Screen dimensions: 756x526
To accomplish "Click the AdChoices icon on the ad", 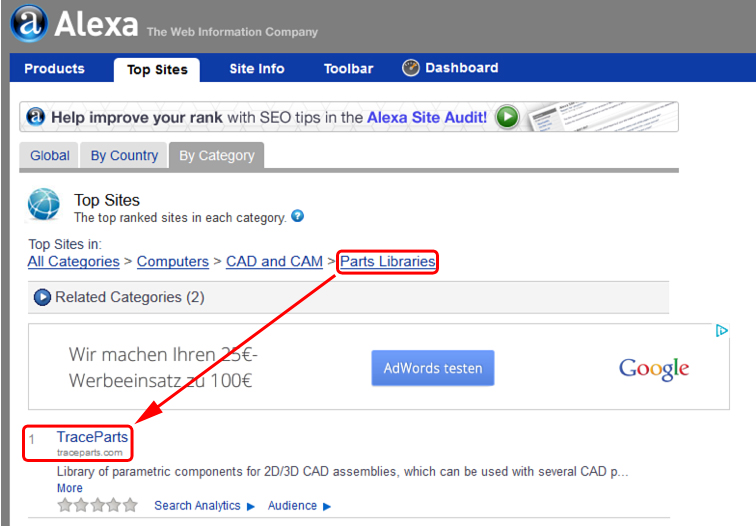I will [x=722, y=331].
